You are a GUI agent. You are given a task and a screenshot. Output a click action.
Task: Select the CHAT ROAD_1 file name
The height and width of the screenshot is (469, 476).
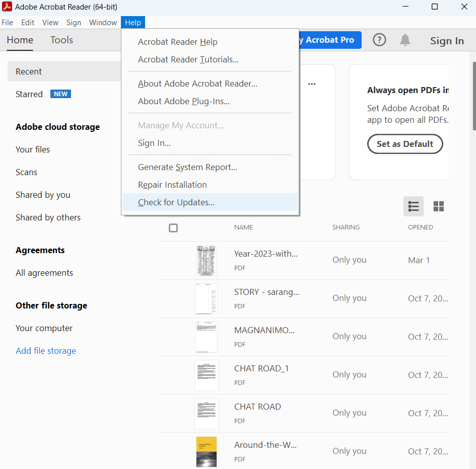pos(261,368)
